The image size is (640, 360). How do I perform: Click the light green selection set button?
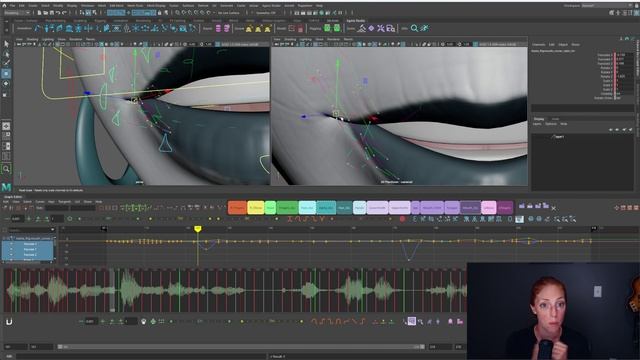tap(270, 208)
